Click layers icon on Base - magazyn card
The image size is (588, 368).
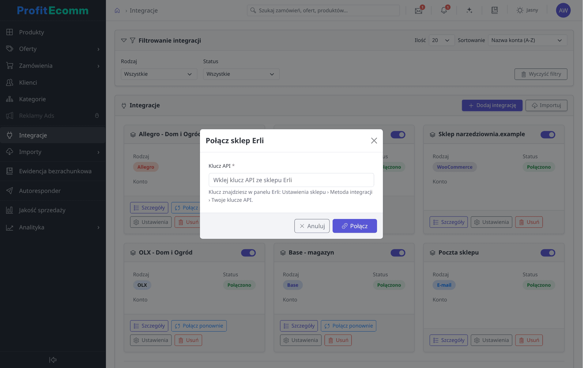tap(283, 253)
